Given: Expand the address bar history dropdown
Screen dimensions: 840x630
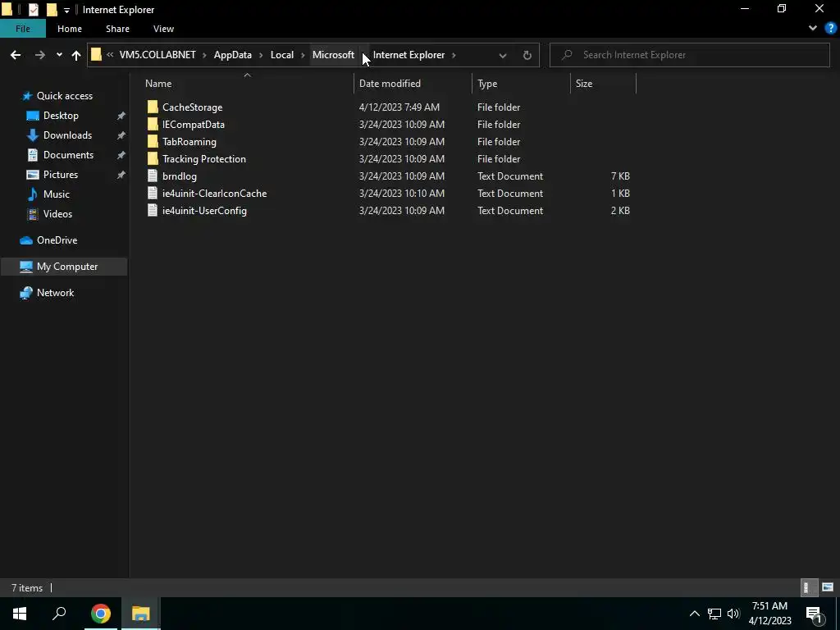Looking at the screenshot, I should click(503, 55).
